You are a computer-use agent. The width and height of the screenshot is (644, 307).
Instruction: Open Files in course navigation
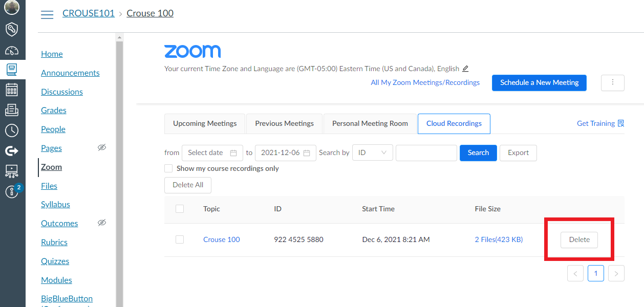click(49, 186)
